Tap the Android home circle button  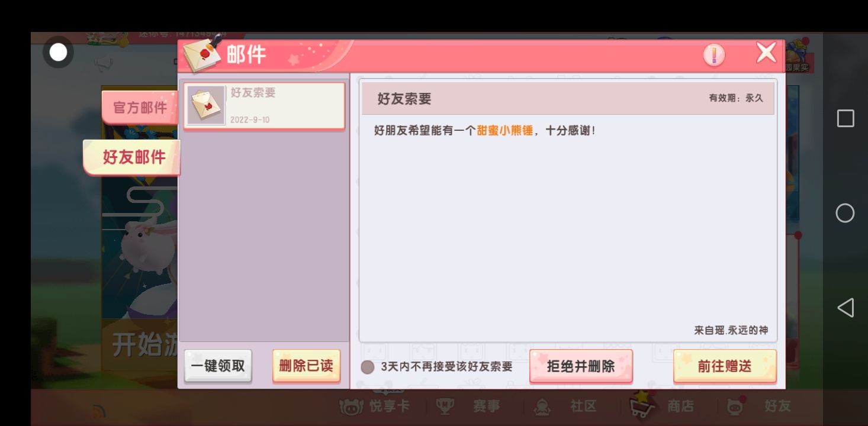tap(845, 213)
